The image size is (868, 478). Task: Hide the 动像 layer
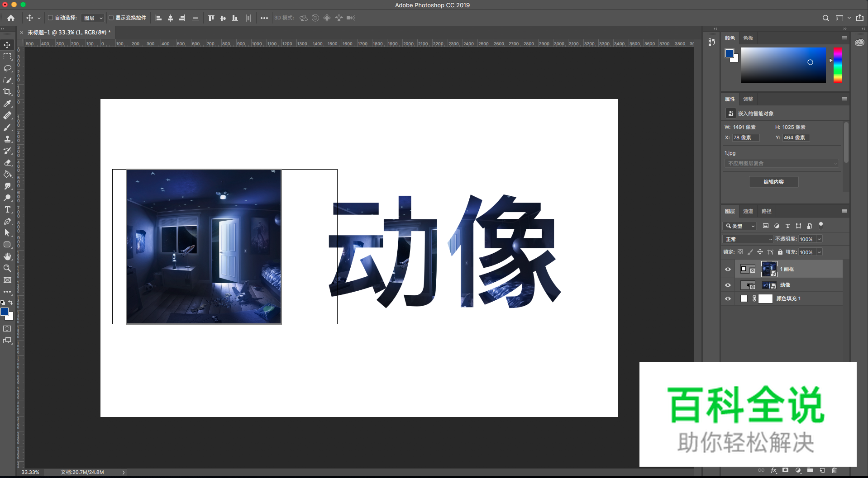(728, 285)
